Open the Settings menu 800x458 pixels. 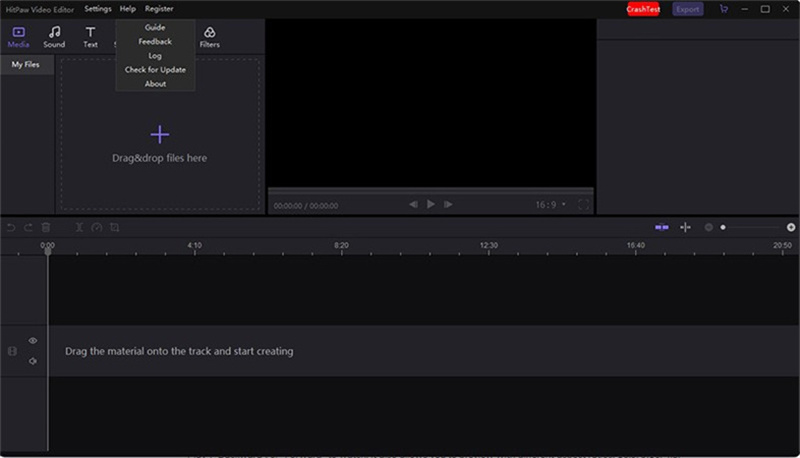point(98,9)
